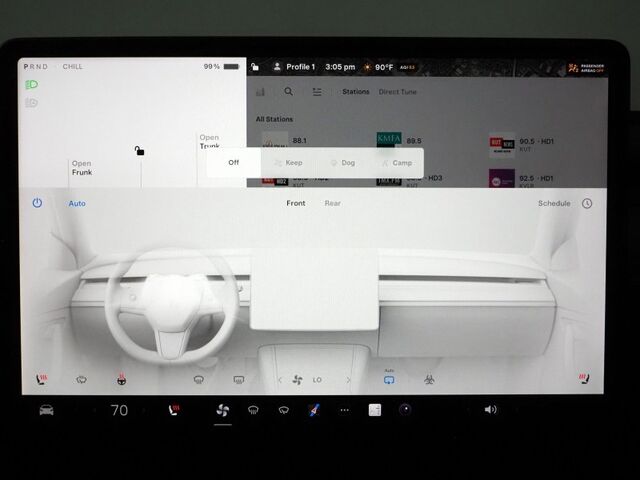Viewport: 640px width, 480px height.
Task: Tap the 90°F outside temperature
Action: (x=379, y=67)
